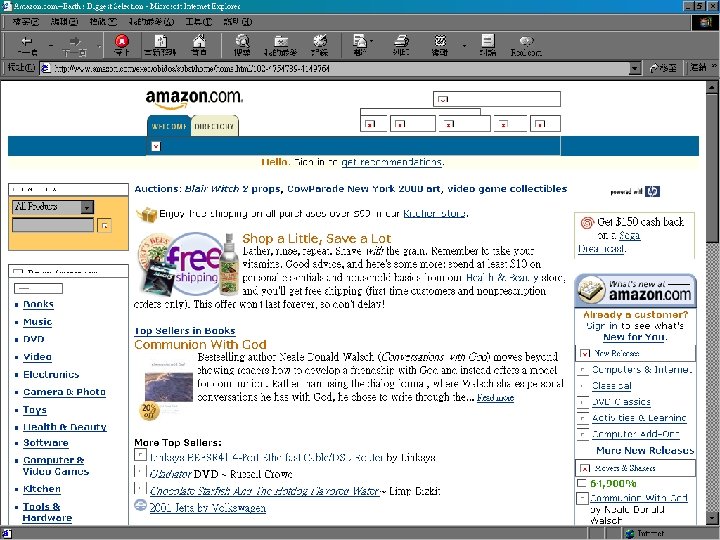
Task: Open the RealCom toolbar icon
Action: [x=526, y=45]
